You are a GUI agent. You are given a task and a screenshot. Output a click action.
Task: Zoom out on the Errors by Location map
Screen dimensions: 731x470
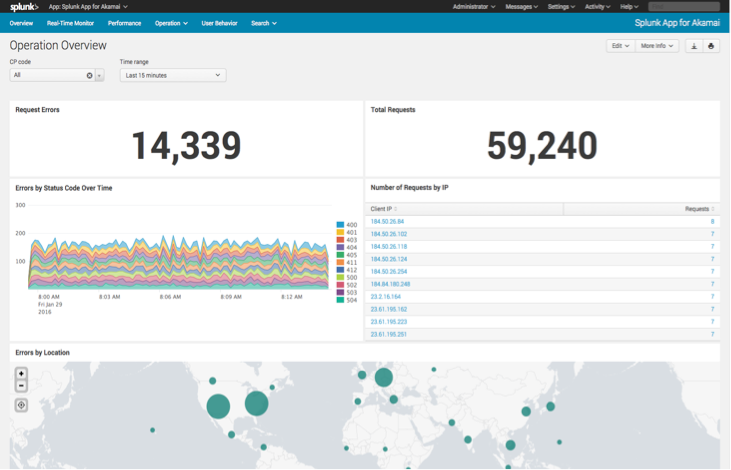[21, 386]
